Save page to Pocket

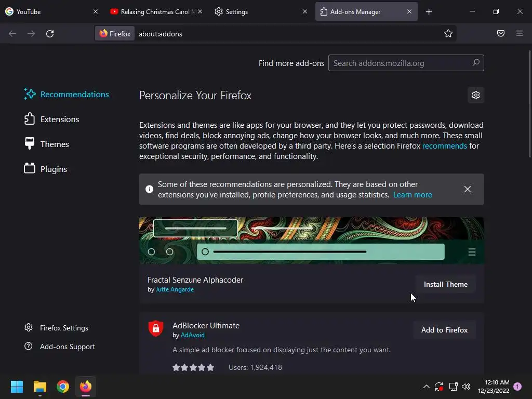pos(500,33)
